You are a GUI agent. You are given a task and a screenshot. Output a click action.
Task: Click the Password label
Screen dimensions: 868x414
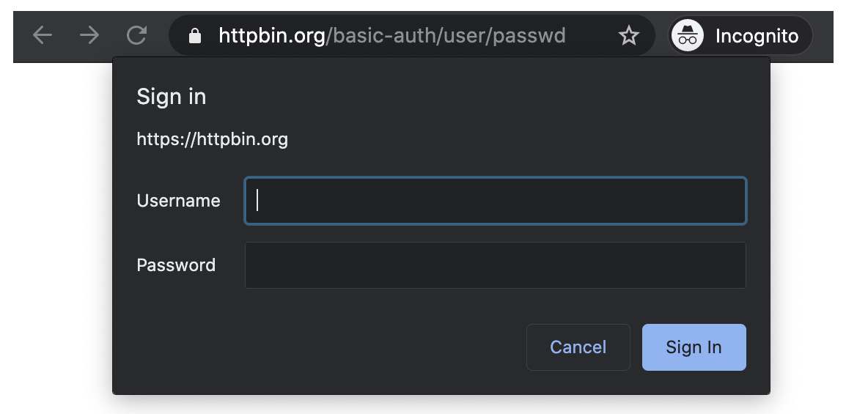click(176, 265)
